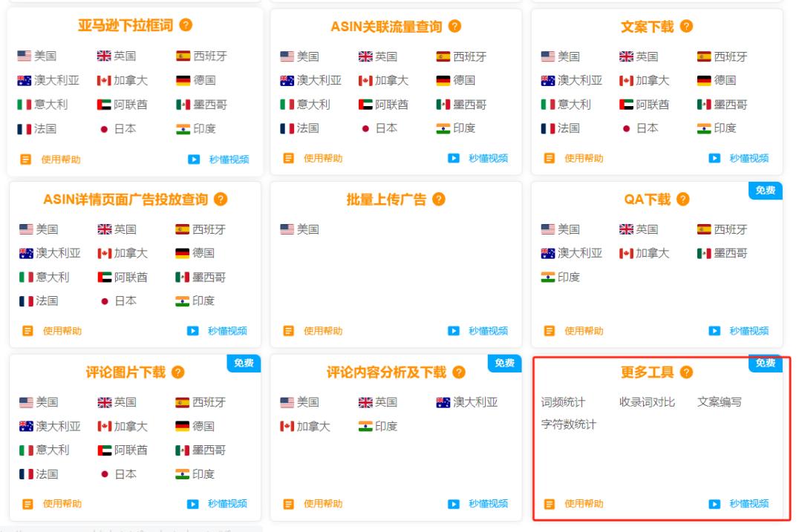802x532 pixels.
Task: Click video play icon in 亚马逊下拉框词 card
Action: [x=194, y=160]
